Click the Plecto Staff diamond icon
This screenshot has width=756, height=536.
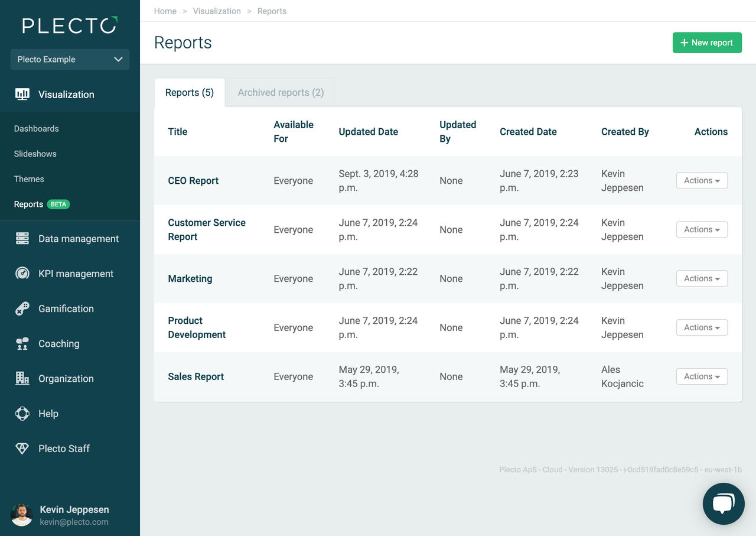pos(22,449)
